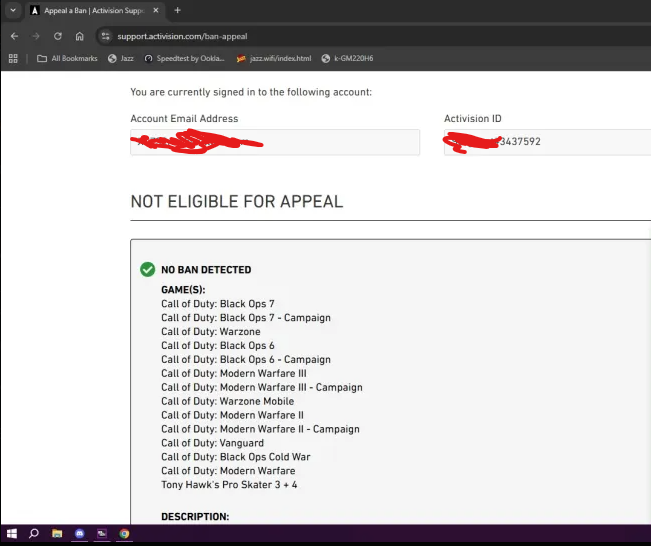This screenshot has height=546, width=651.
Task: Open File Explorer from the taskbar
Action: point(57,534)
